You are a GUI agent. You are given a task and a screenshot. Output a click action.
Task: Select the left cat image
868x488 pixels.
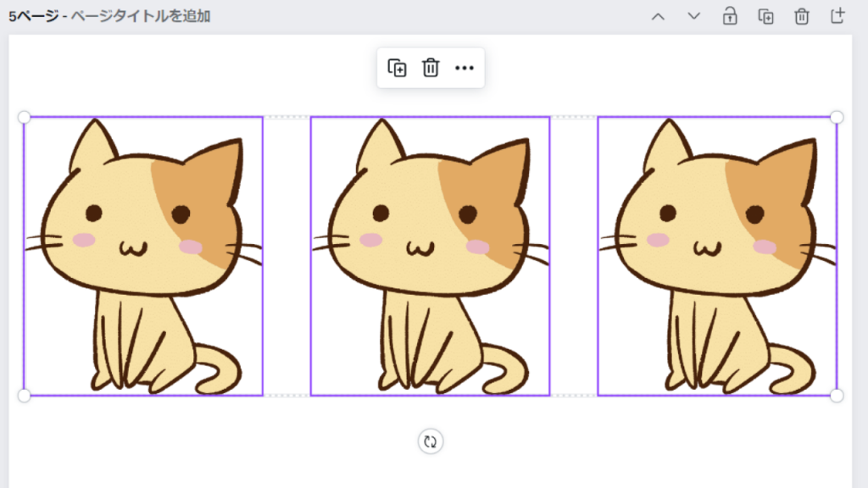pyautogui.click(x=143, y=256)
